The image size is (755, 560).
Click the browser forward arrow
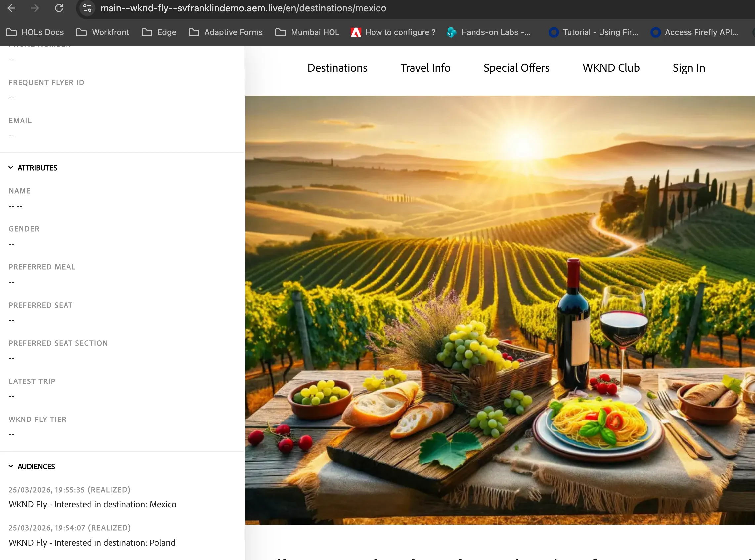coord(35,8)
